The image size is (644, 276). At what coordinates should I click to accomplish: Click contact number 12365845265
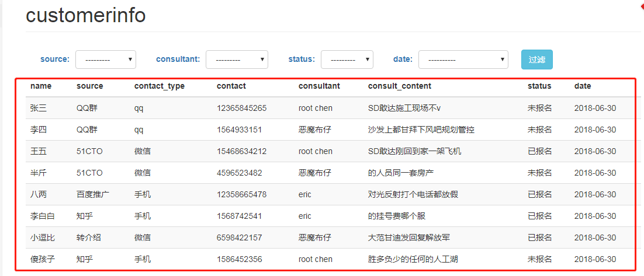[x=242, y=109]
